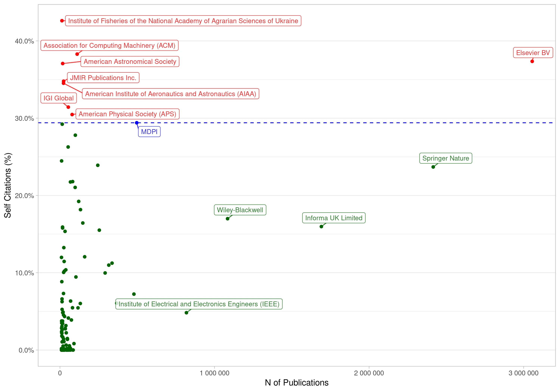Select the blue MDPI data point

pos(137,122)
